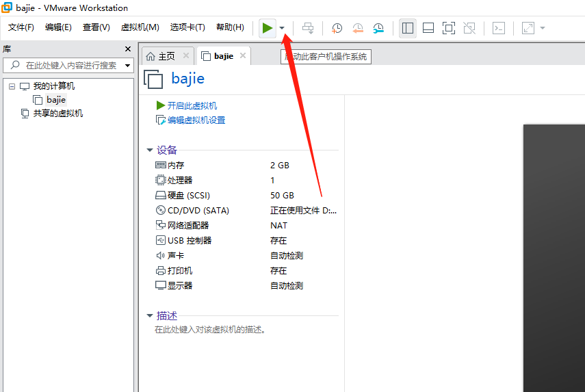The width and height of the screenshot is (585, 392).
Task: Click the take snapshot clock icon
Action: 337,28
